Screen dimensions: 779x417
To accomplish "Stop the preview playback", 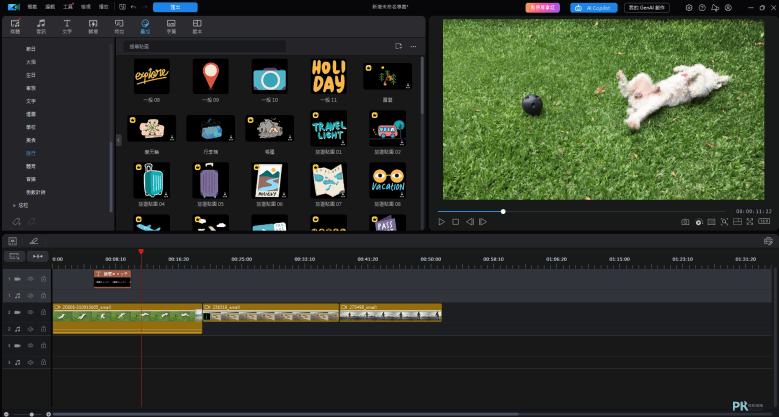I will click(x=456, y=222).
